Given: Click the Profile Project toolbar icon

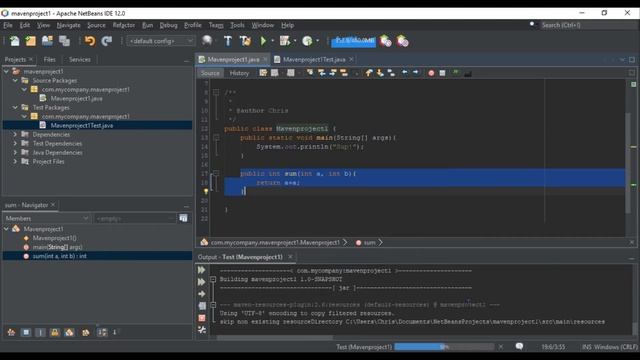Looking at the screenshot, I should 307,41.
